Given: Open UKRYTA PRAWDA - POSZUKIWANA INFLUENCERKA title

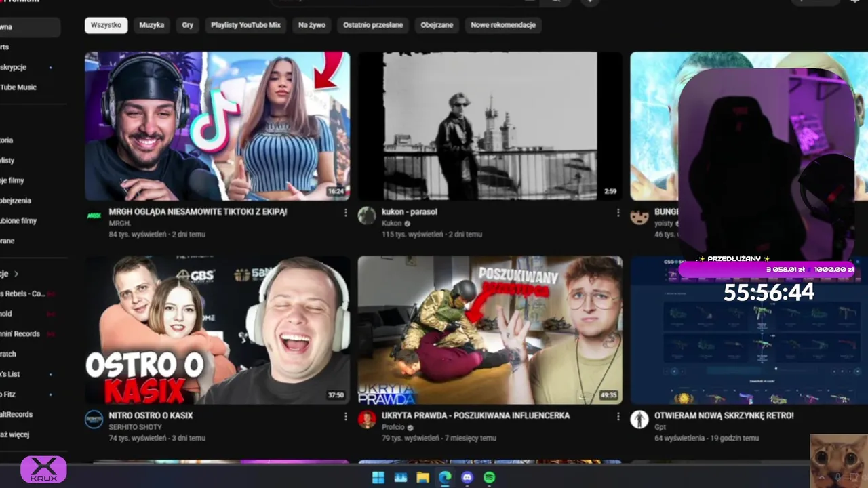Looking at the screenshot, I should [475, 415].
